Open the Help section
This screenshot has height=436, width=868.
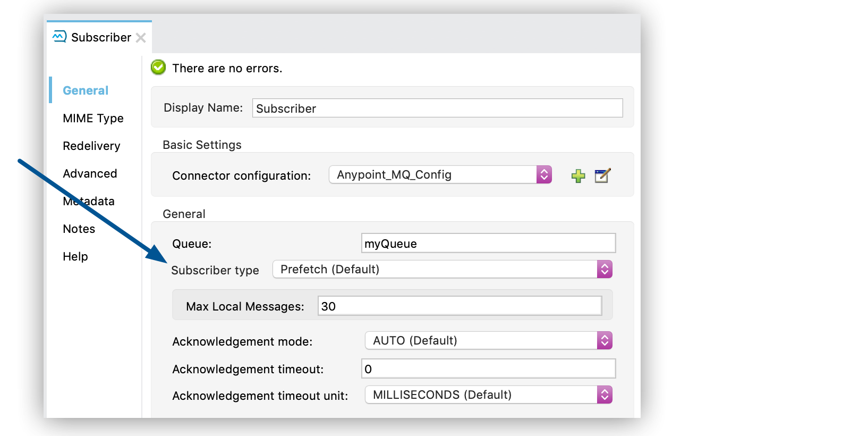[x=75, y=256]
